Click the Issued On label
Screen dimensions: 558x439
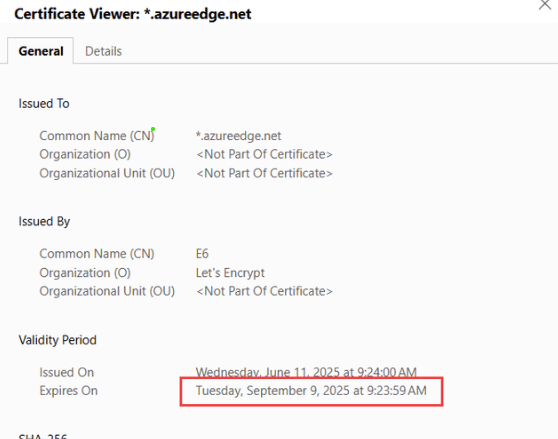point(67,372)
